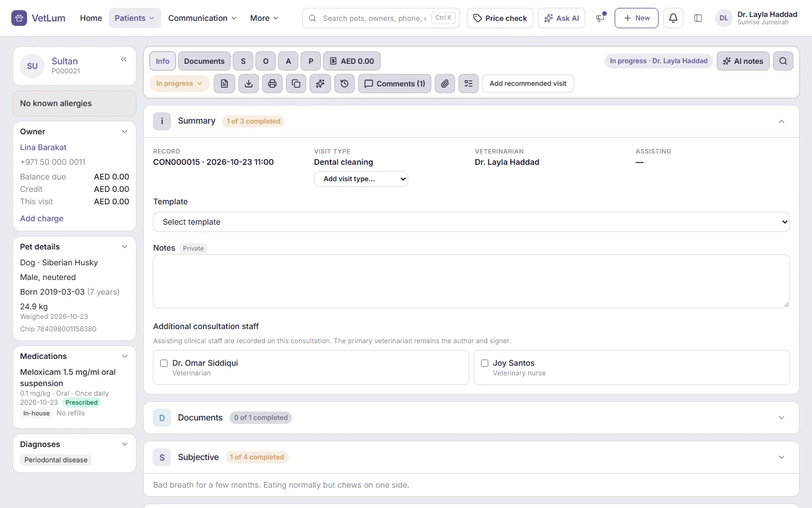Toggle the sidebar layout panel icon
This screenshot has height=508, width=812.
pos(698,18)
